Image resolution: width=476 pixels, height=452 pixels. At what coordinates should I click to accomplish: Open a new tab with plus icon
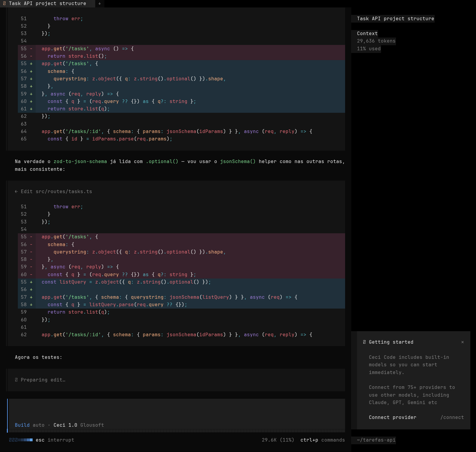point(100,4)
